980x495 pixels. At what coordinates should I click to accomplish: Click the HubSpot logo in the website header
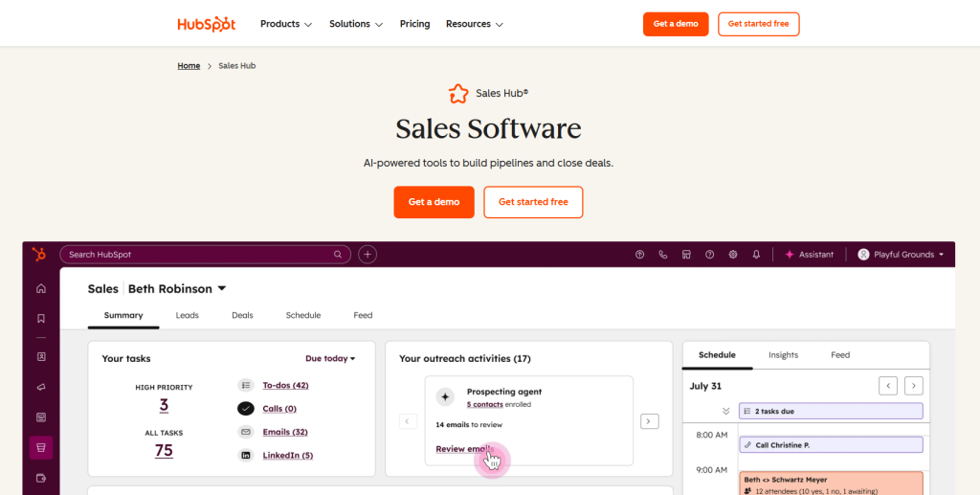tap(207, 24)
